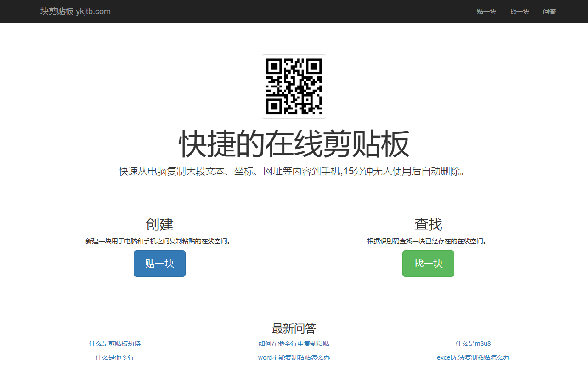The width and height of the screenshot is (588, 368).
Task: Open the question 什么是m3u8
Action: click(x=473, y=344)
